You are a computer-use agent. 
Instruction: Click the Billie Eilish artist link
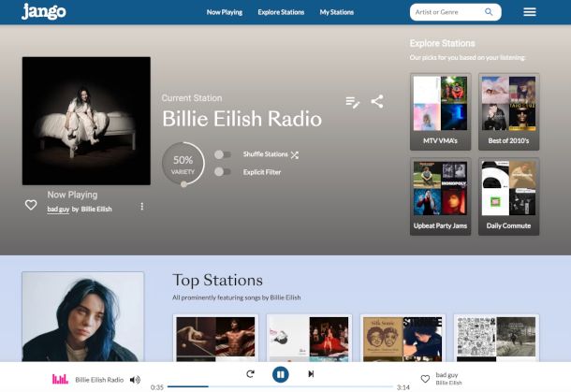pos(96,209)
